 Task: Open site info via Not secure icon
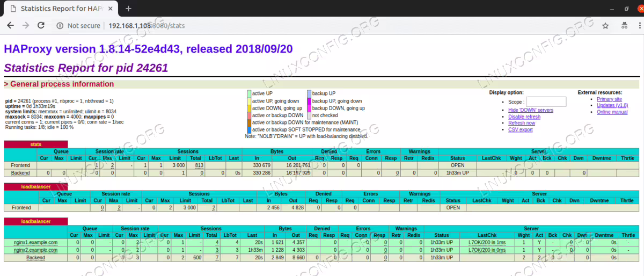(x=60, y=26)
